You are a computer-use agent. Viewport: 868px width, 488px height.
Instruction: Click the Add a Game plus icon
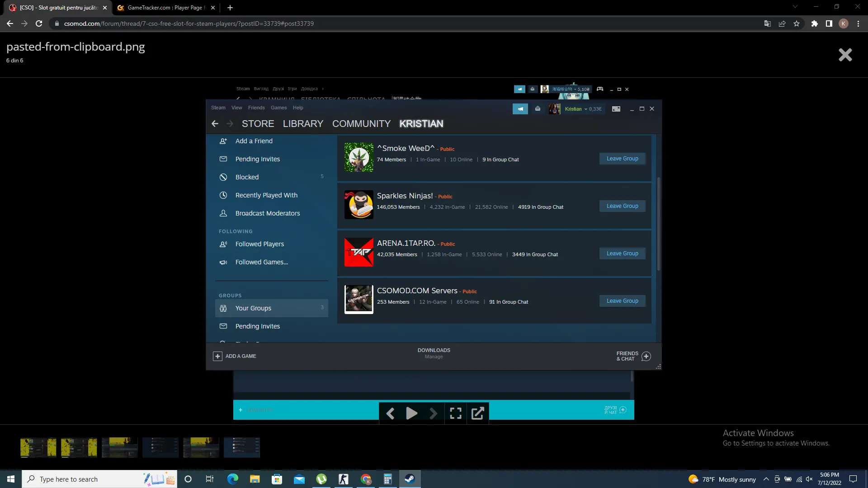click(217, 357)
